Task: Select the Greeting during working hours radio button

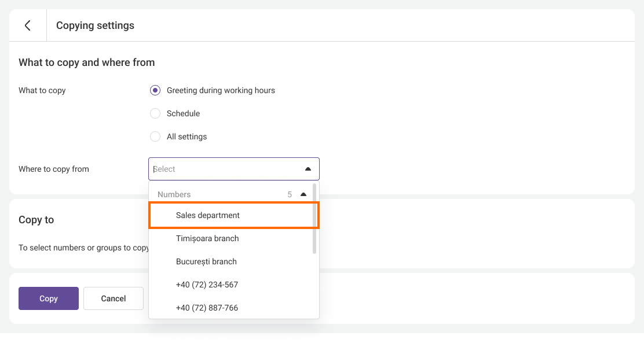Action: (155, 90)
